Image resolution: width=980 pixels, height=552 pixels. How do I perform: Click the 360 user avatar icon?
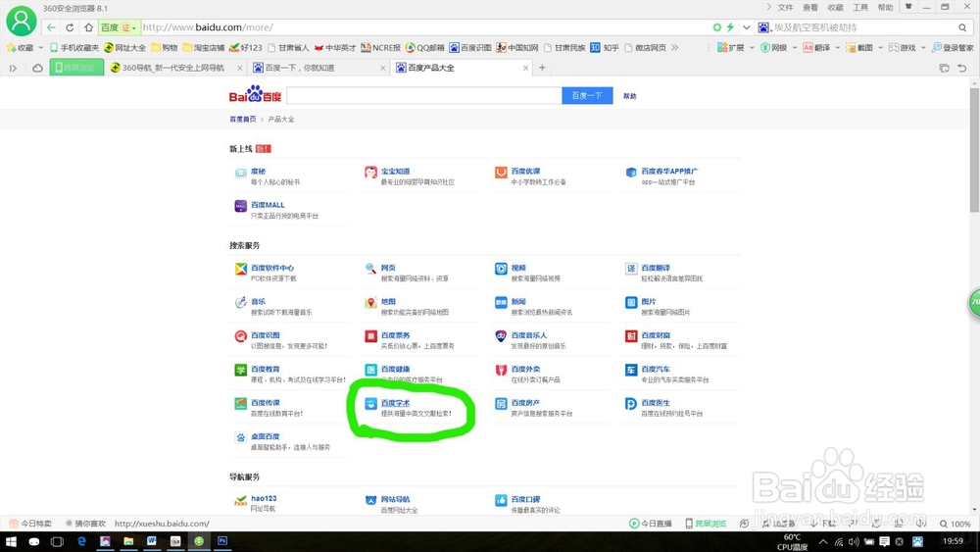(22, 20)
